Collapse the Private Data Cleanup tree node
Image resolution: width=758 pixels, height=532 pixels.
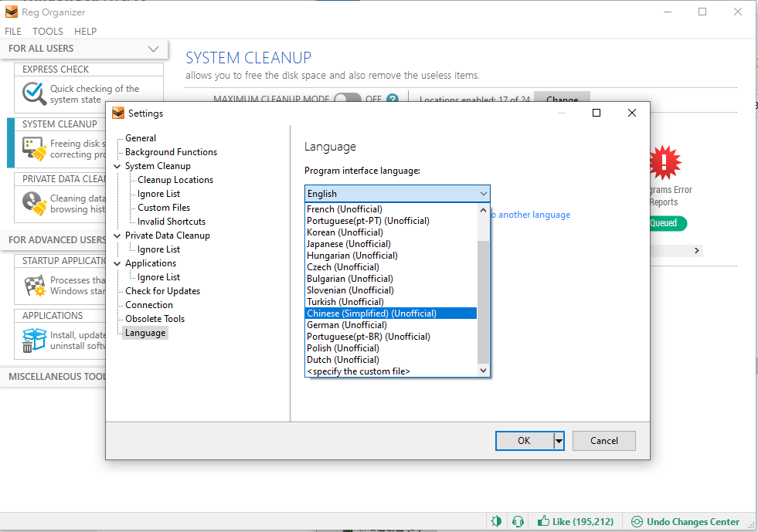(x=117, y=236)
